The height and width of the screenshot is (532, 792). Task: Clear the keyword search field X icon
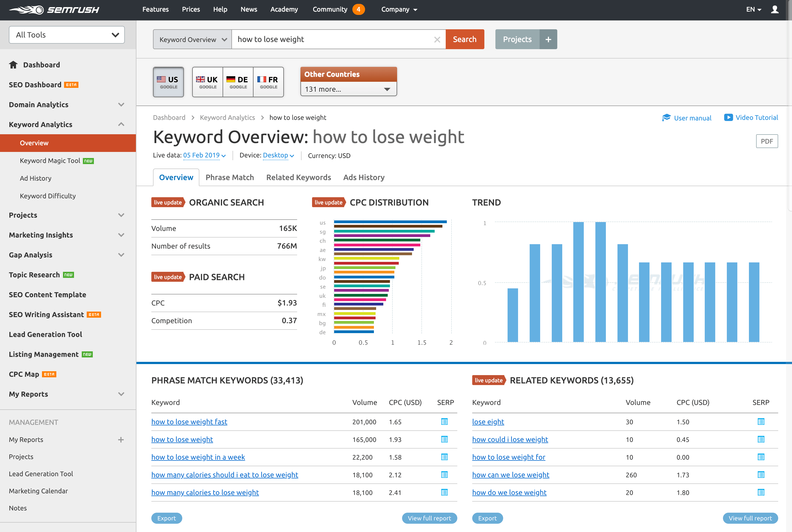437,40
